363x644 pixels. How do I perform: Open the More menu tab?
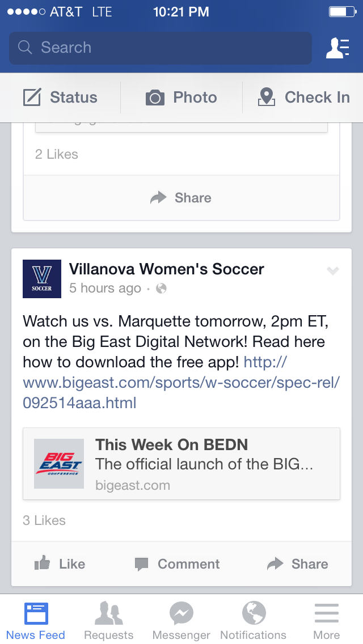pos(327,619)
